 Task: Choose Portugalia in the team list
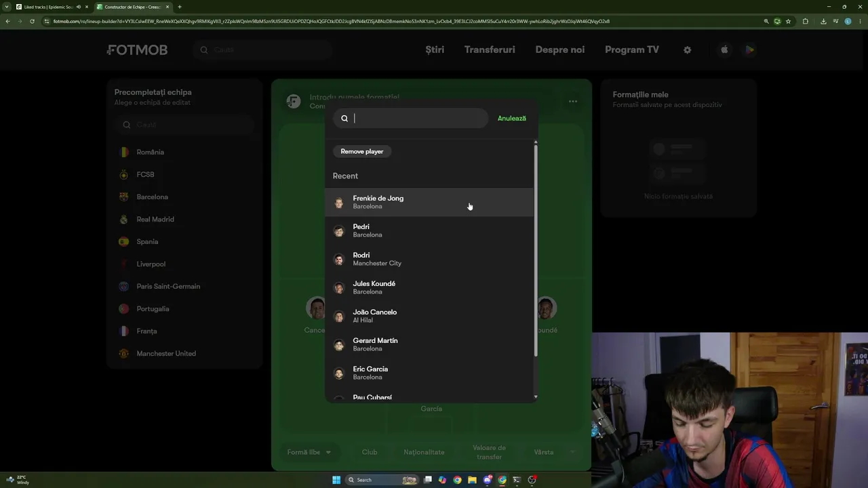coord(184,308)
